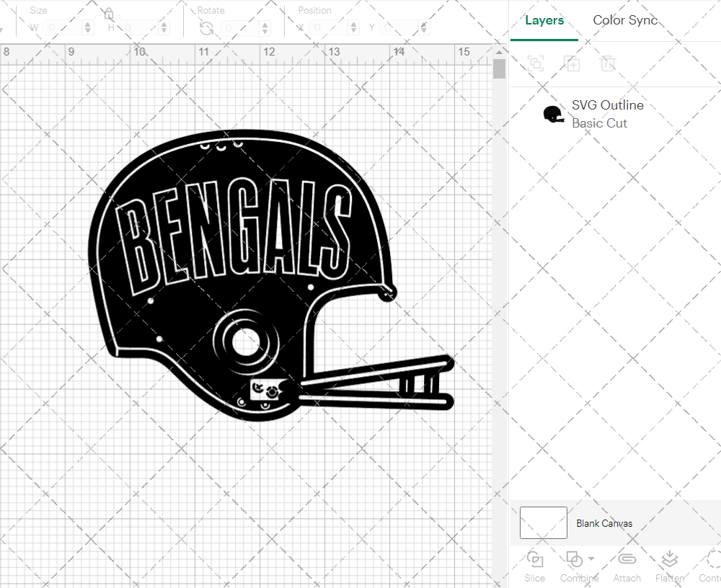This screenshot has height=588, width=721.
Task: Click the Slice tool
Action: click(x=535, y=566)
